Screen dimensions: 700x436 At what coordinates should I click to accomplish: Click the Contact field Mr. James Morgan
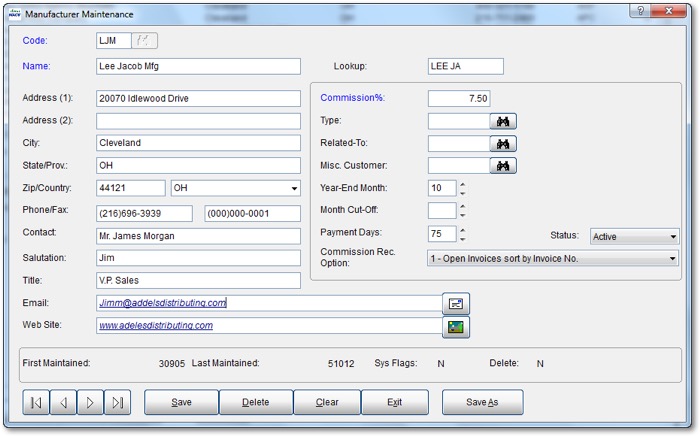click(x=198, y=236)
